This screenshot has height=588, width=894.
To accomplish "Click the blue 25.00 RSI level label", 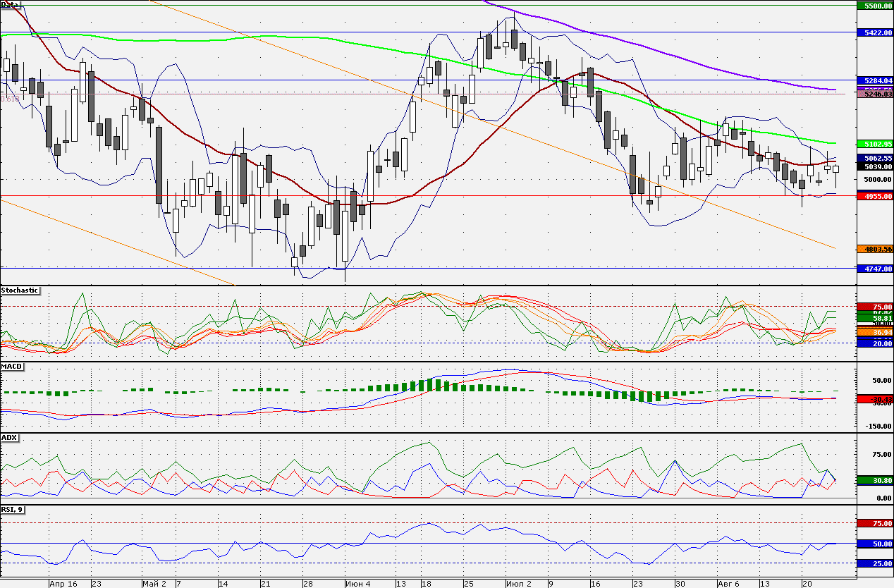I will pos(875,563).
